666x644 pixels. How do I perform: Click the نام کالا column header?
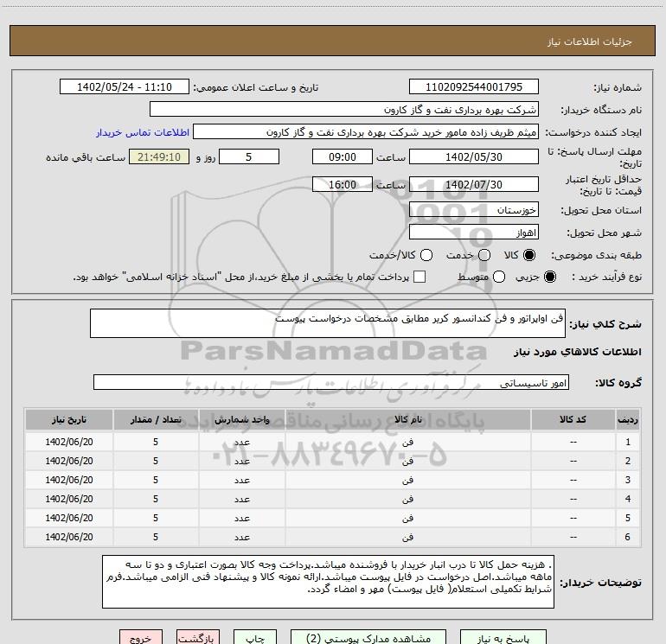[407, 419]
